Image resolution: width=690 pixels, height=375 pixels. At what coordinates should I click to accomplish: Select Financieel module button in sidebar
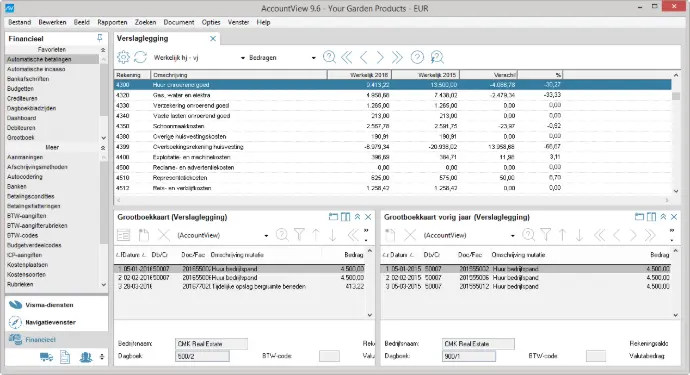pyautogui.click(x=57, y=339)
